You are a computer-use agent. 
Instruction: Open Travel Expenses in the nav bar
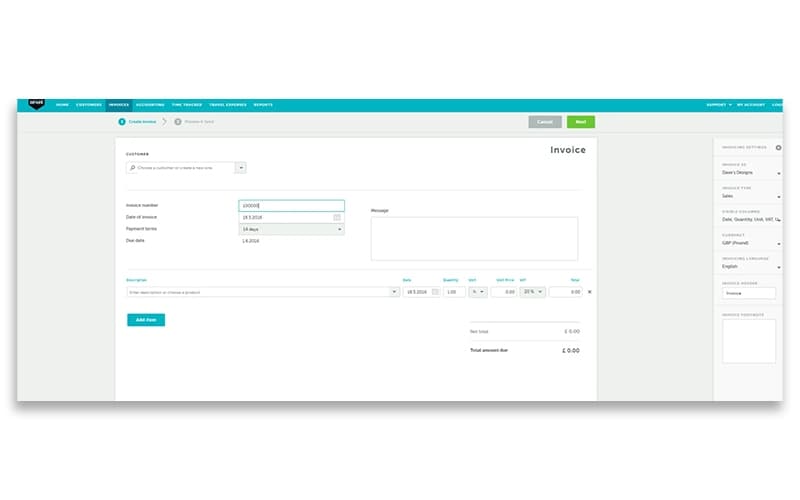(228, 105)
